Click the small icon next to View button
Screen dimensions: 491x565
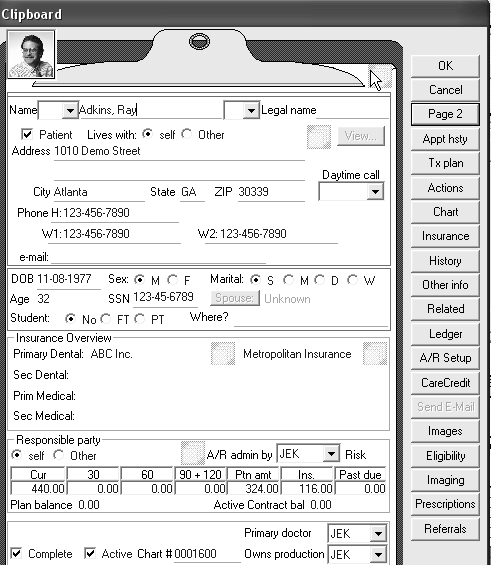319,137
